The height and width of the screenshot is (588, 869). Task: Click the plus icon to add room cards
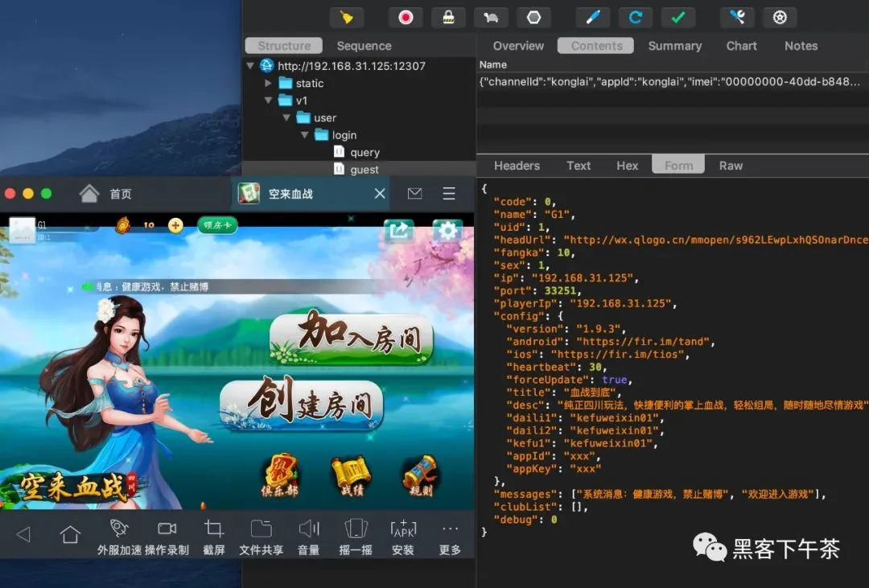coord(175,225)
